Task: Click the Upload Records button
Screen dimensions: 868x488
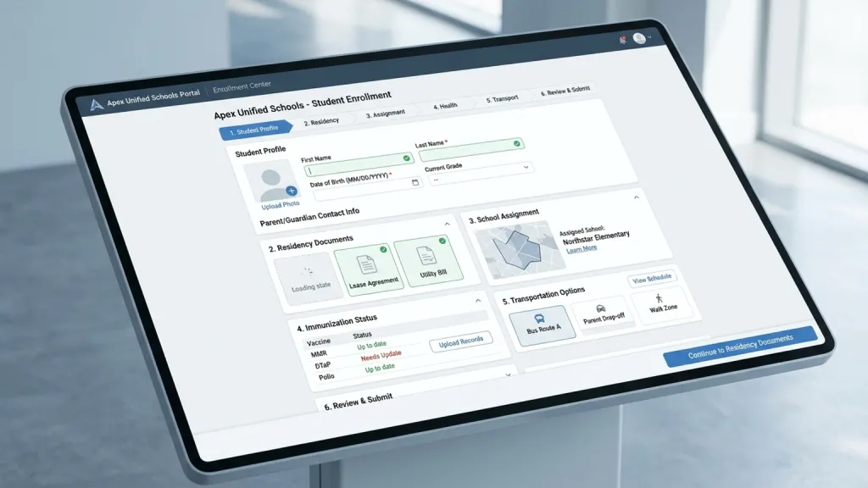Action: click(x=460, y=342)
